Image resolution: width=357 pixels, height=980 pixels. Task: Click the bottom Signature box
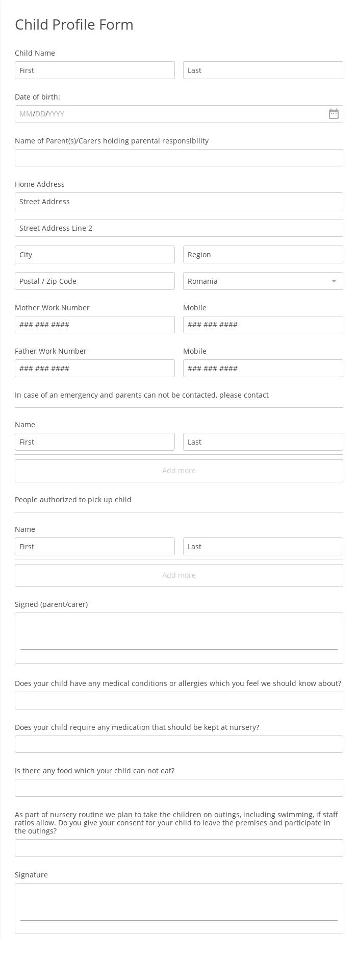pyautogui.click(x=178, y=908)
